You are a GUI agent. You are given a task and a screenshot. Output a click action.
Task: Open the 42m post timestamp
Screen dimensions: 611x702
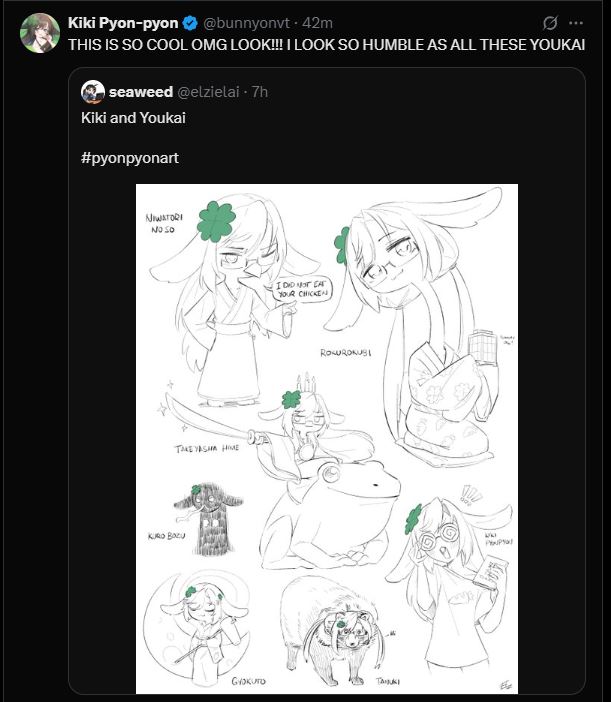[317, 23]
